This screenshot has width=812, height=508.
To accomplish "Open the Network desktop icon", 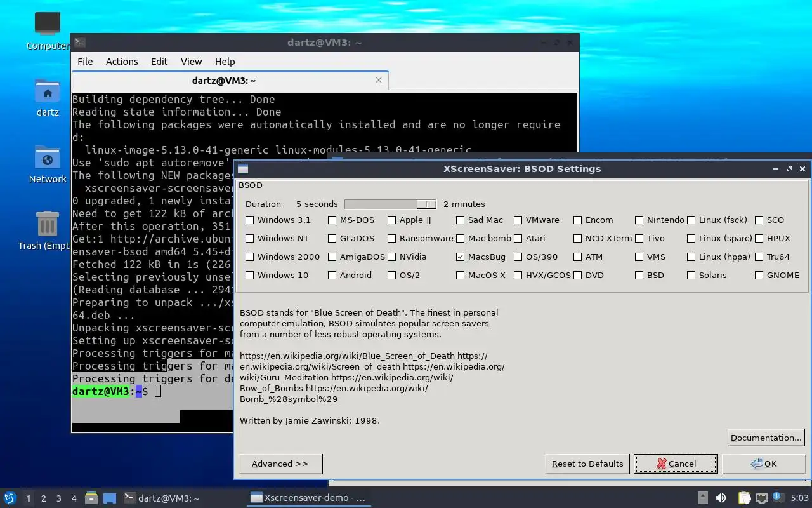I will click(x=48, y=158).
